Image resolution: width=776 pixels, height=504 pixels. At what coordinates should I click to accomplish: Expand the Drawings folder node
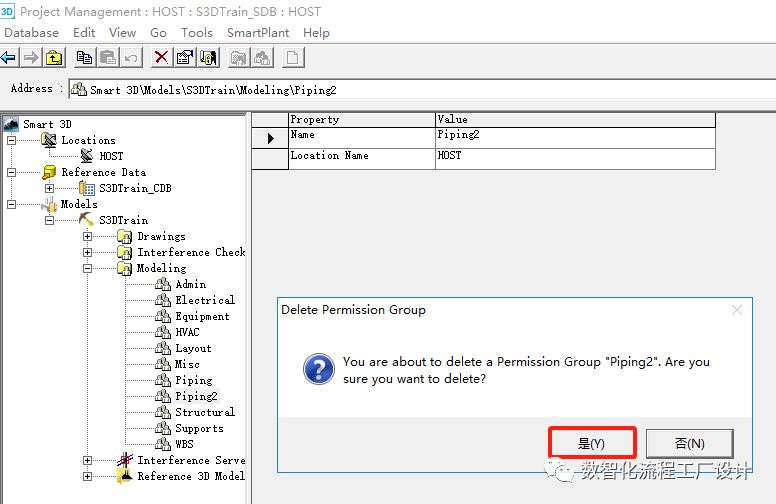[x=88, y=236]
